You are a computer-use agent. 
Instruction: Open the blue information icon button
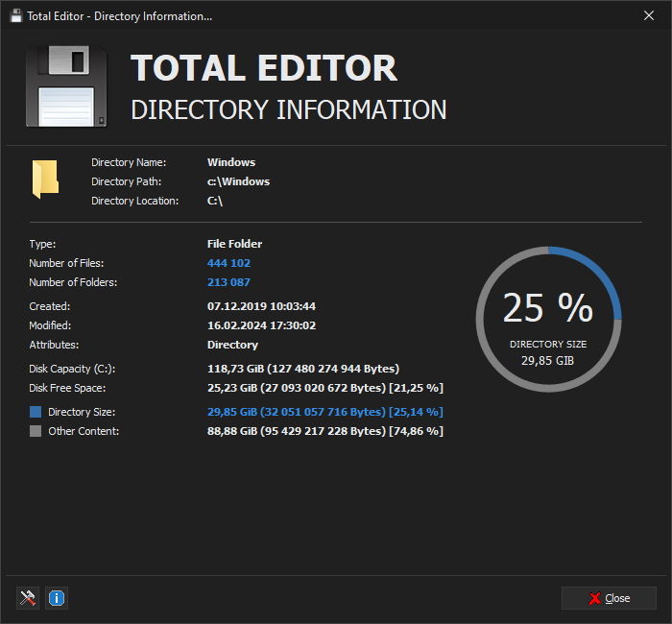tap(57, 598)
